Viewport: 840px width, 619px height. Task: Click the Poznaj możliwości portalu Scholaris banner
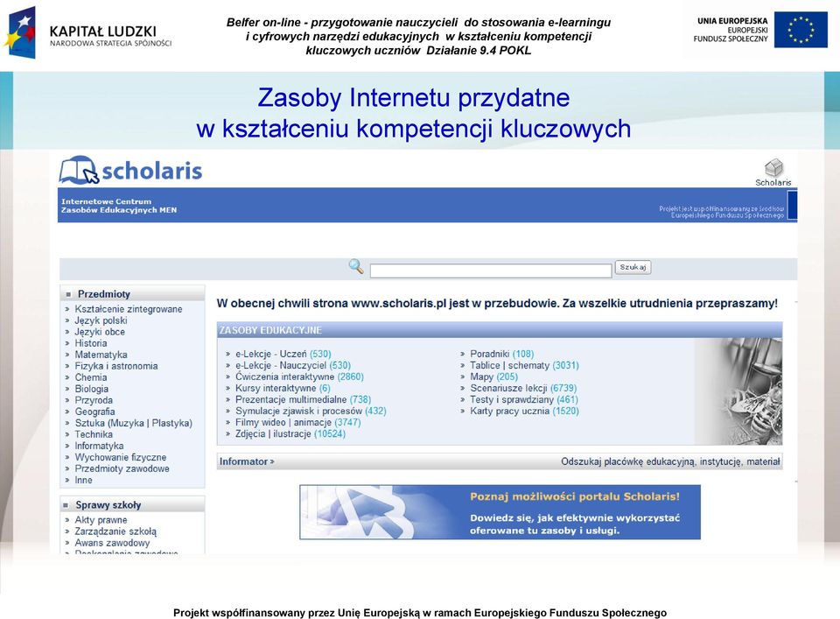point(500,512)
